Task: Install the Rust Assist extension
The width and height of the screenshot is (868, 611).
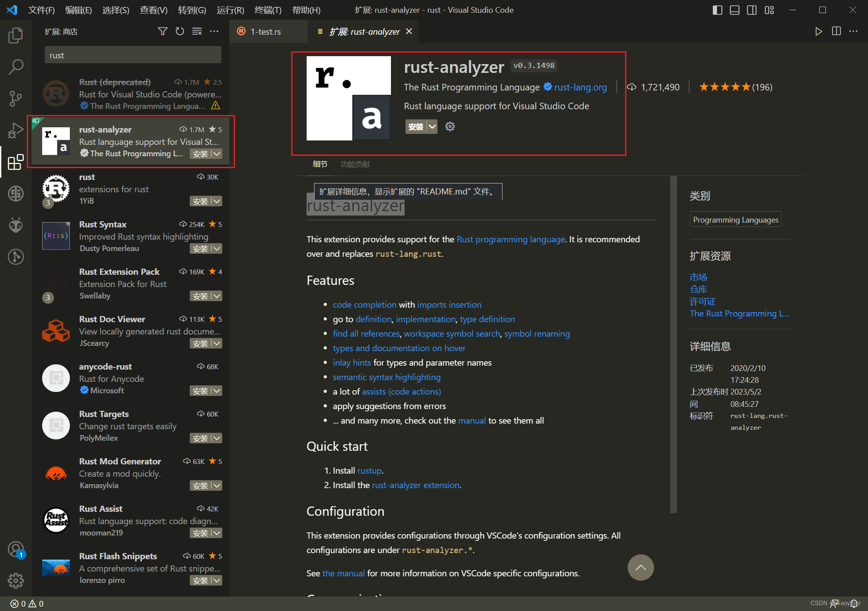Action: click(x=200, y=533)
